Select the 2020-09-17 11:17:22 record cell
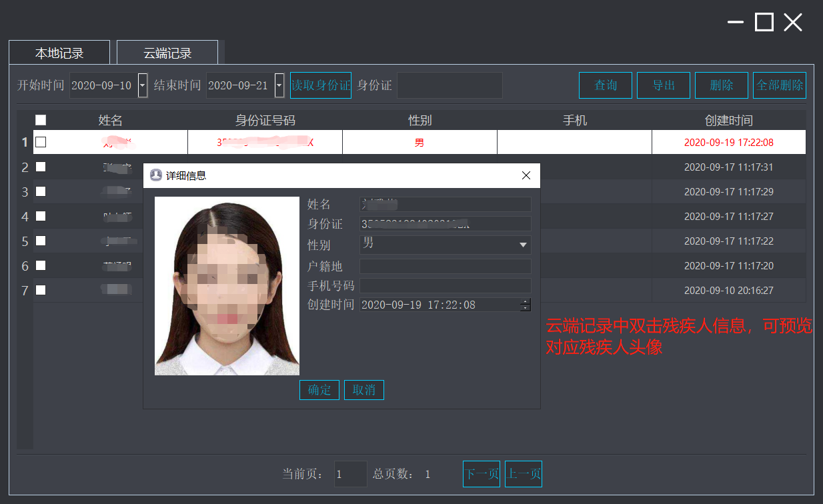This screenshot has height=504, width=823. 729,241
